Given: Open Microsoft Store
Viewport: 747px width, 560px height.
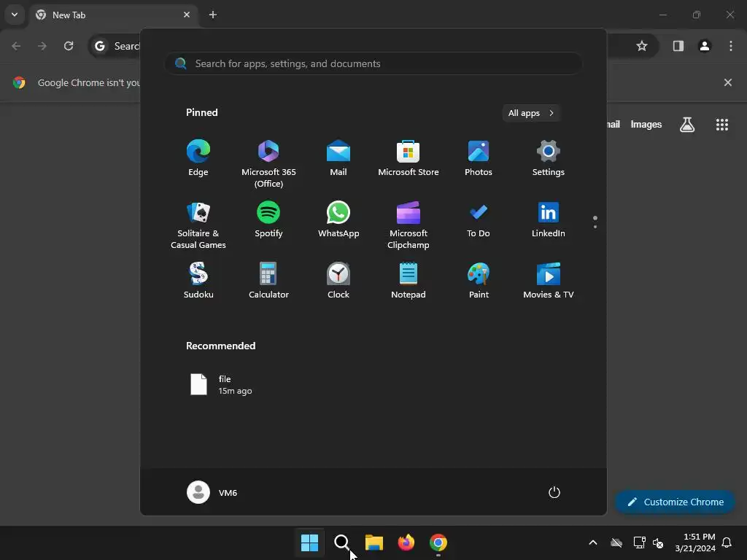Looking at the screenshot, I should click(x=409, y=158).
